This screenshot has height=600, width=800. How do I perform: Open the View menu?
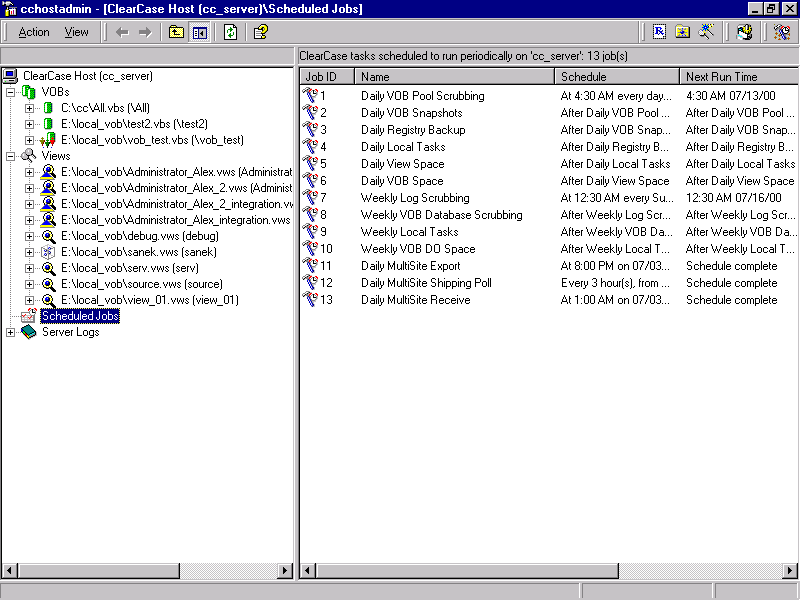(77, 33)
